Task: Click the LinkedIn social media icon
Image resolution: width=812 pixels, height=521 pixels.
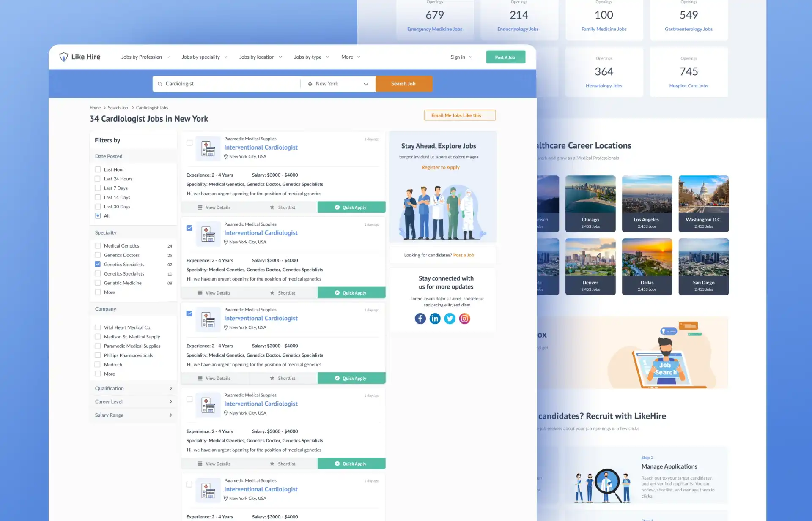Action: click(x=434, y=318)
